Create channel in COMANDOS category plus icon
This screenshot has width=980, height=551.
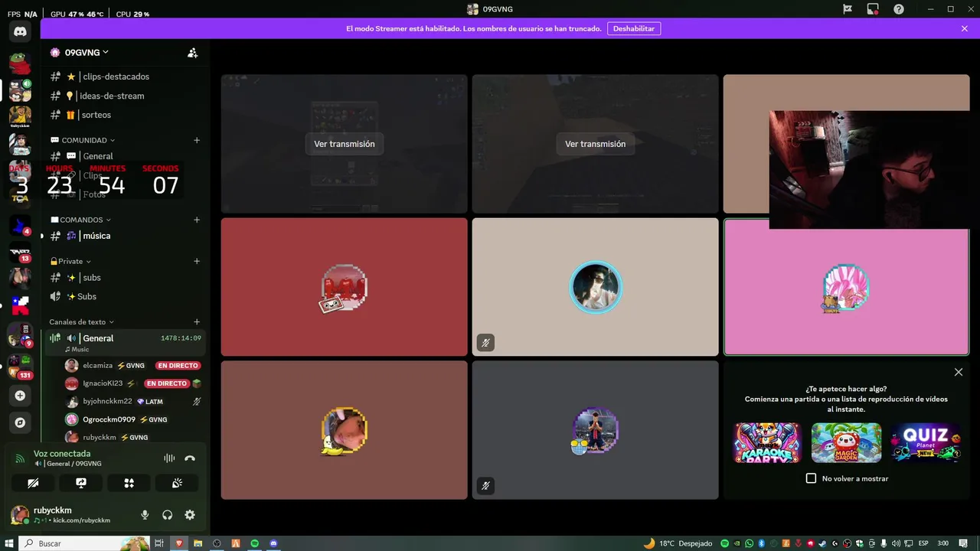[x=197, y=220]
